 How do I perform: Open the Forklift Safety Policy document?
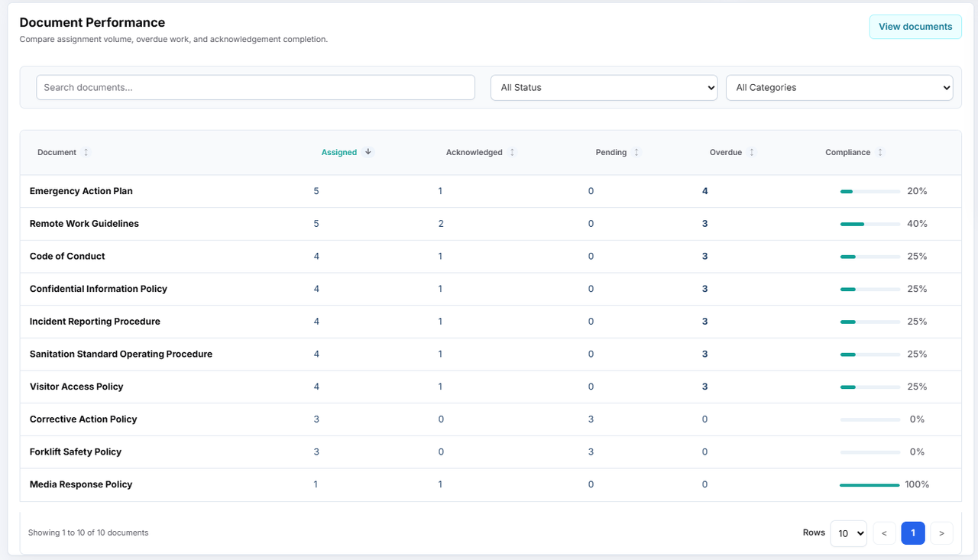pos(76,452)
